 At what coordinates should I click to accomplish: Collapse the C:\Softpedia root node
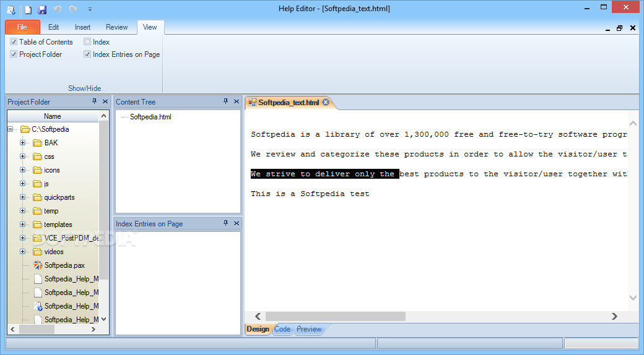click(11, 129)
